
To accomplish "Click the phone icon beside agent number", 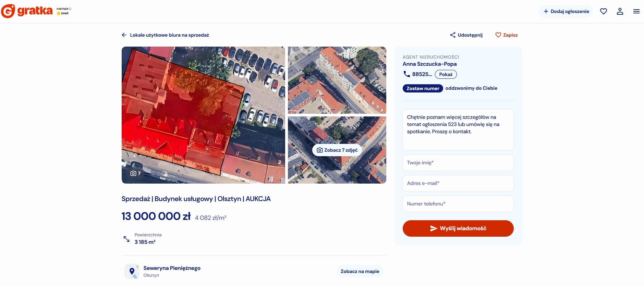I will click(x=406, y=74).
